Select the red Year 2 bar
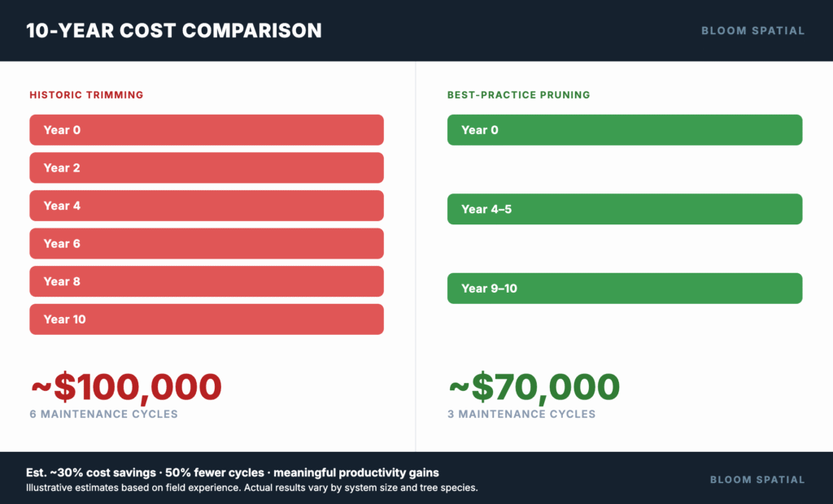Image resolution: width=833 pixels, height=504 pixels. coord(207,167)
